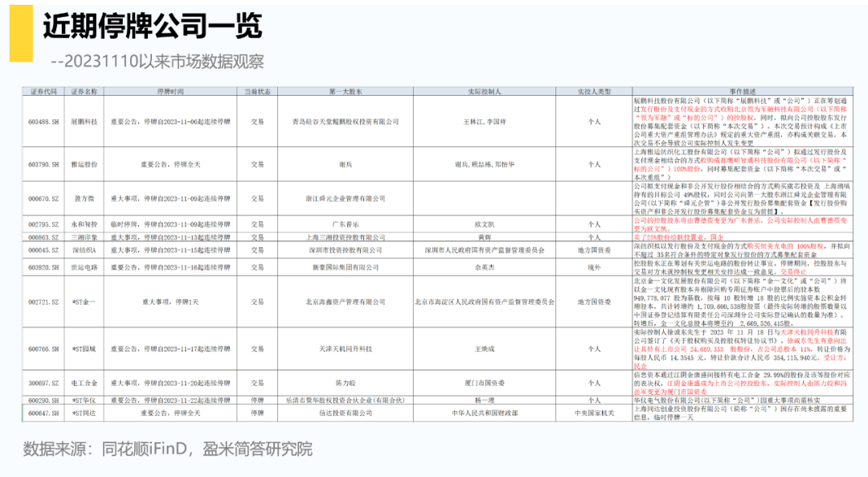Click the 事件描述 column header
This screenshot has height=477, width=868.
coord(743,92)
